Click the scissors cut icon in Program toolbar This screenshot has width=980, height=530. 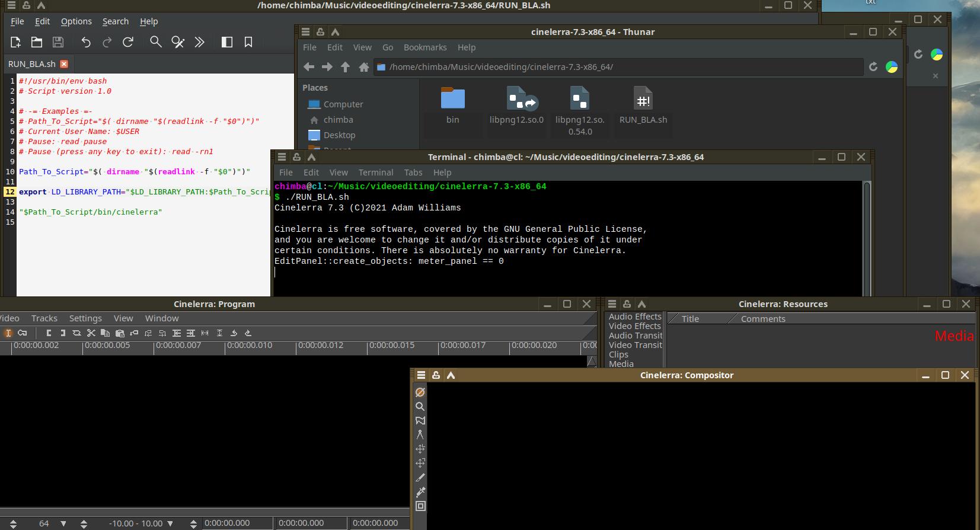pyautogui.click(x=91, y=333)
